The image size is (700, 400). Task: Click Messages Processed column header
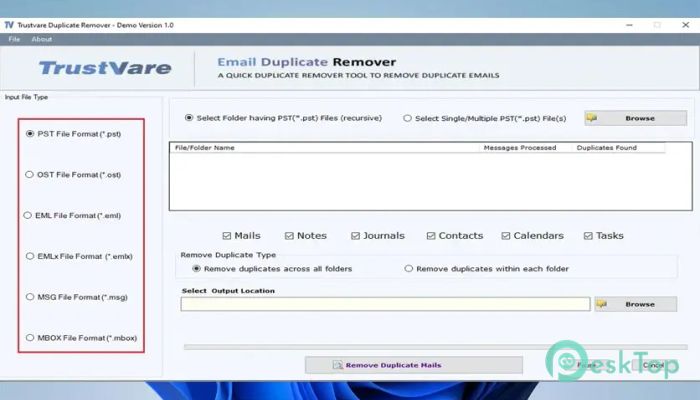point(520,148)
